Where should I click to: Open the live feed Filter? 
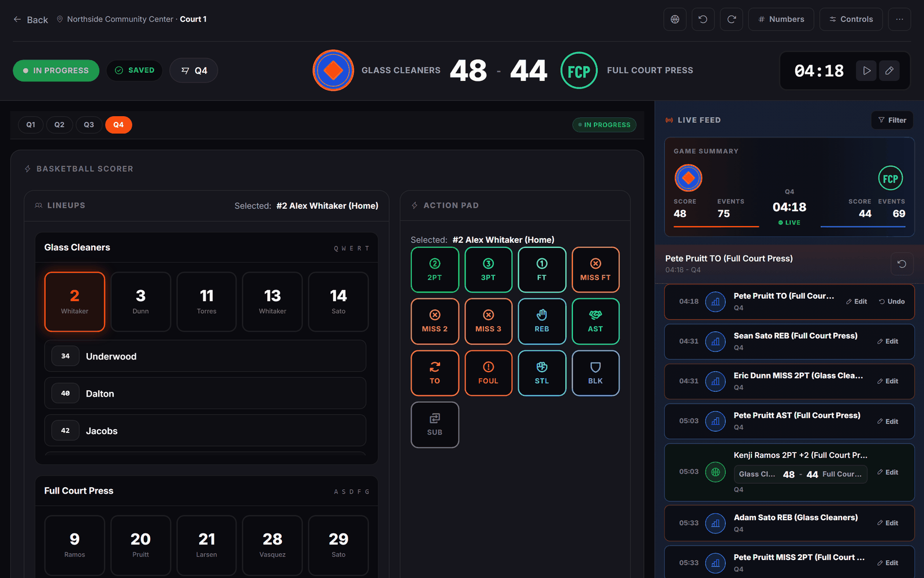pyautogui.click(x=892, y=120)
